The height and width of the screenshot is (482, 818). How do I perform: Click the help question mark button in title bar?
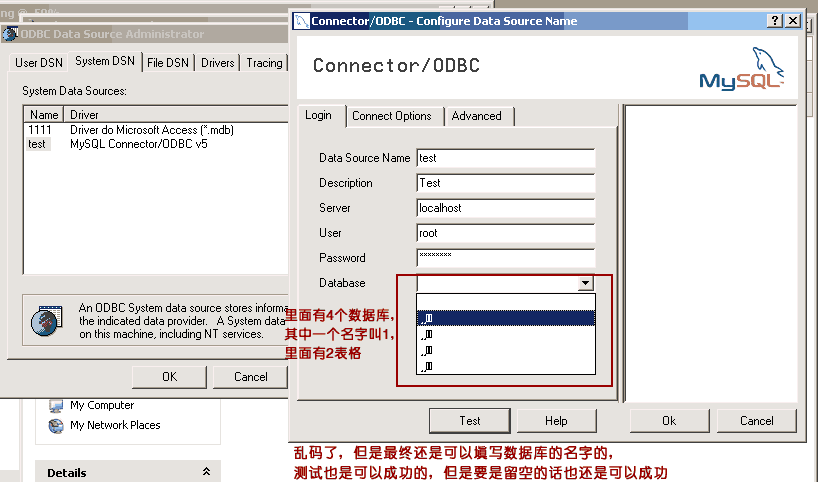(x=775, y=21)
